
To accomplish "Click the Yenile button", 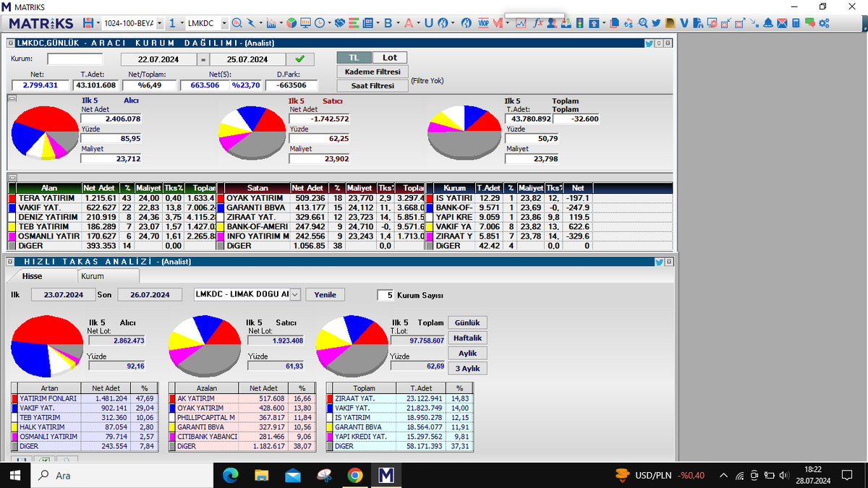I will pyautogui.click(x=325, y=294).
